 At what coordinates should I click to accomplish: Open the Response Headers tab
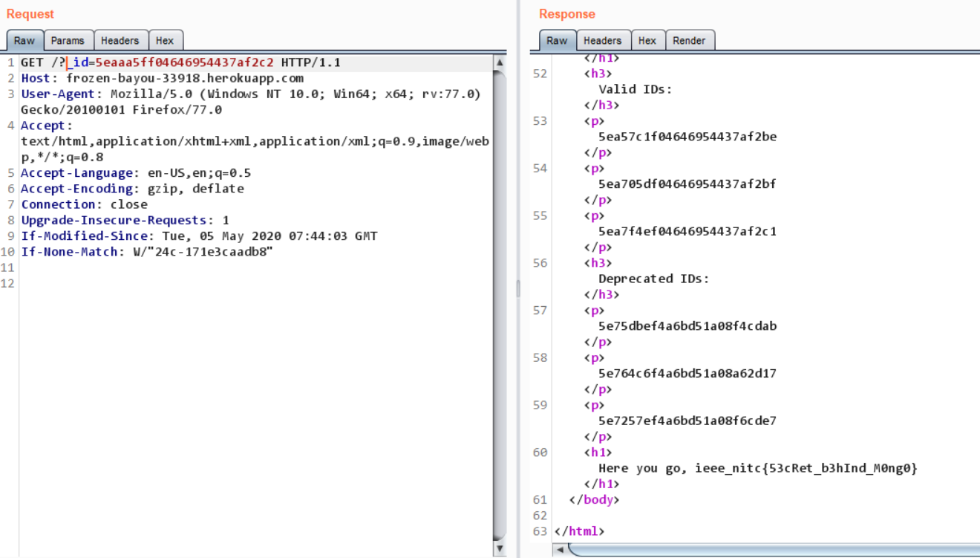click(x=603, y=40)
